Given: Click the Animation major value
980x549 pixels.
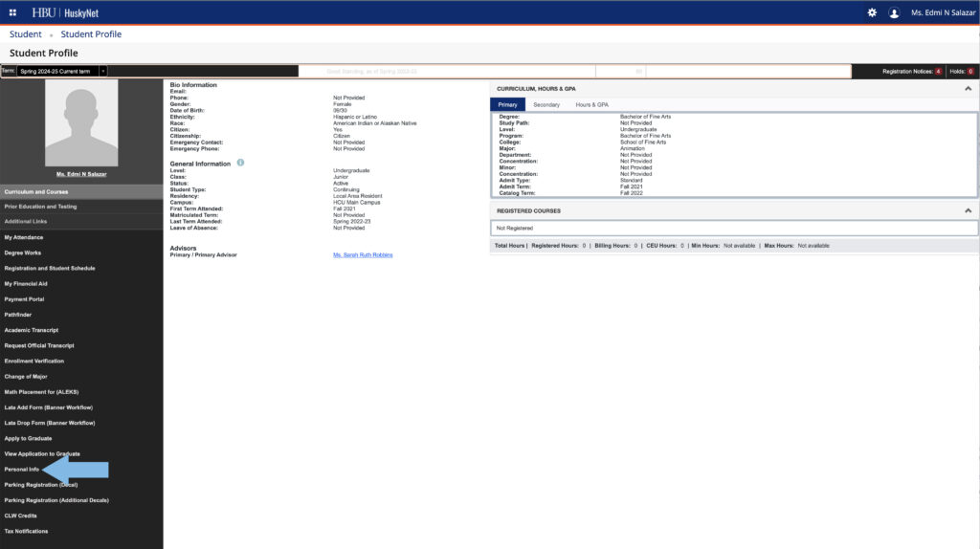Looking at the screenshot, I should [633, 148].
